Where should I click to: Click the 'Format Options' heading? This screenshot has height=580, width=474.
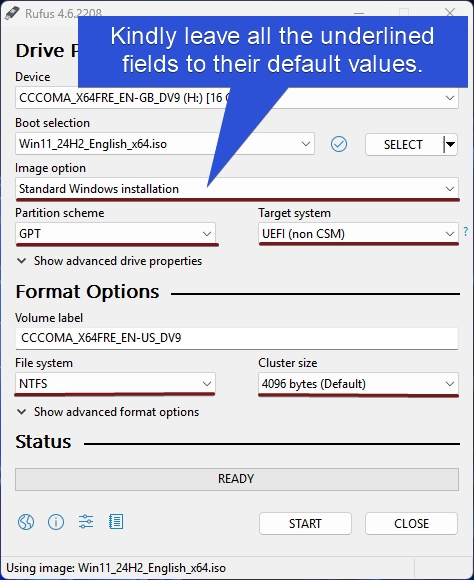pyautogui.click(x=87, y=291)
